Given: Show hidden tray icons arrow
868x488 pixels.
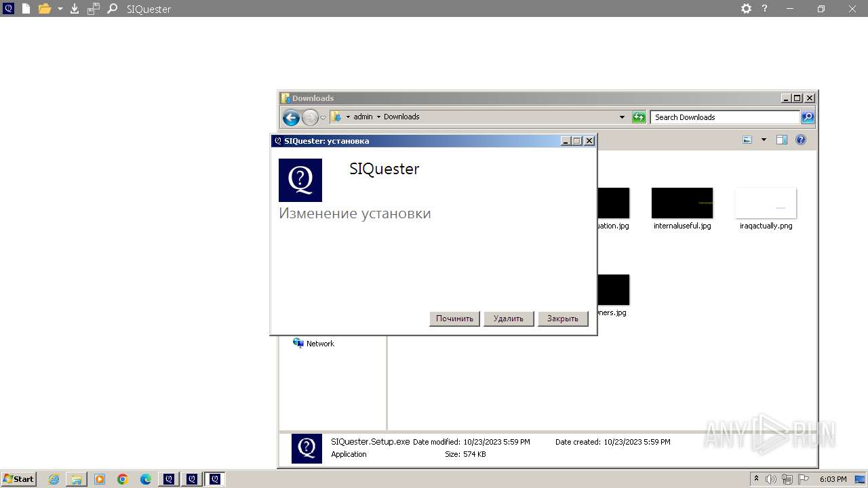Looking at the screenshot, I should coord(757,479).
